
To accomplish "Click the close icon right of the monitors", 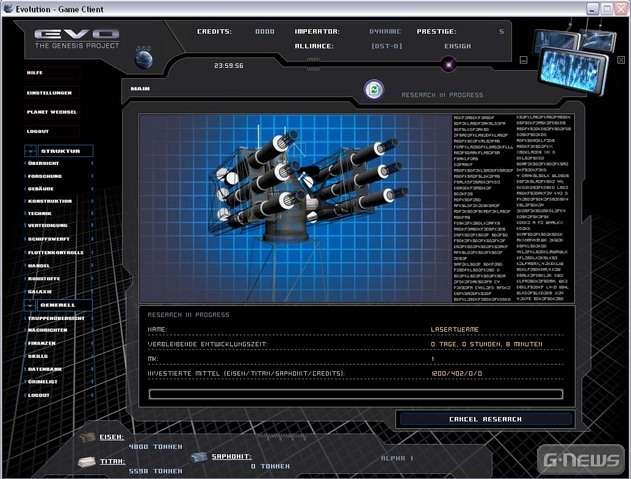I will point(621,60).
